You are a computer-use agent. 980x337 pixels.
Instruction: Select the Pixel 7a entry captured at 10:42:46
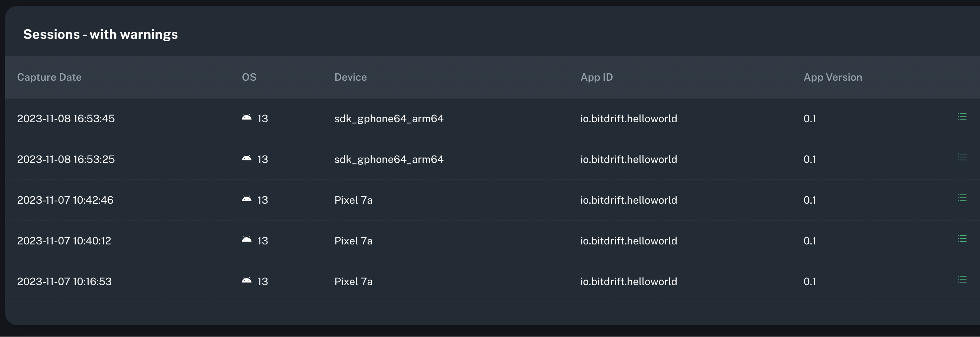(353, 200)
